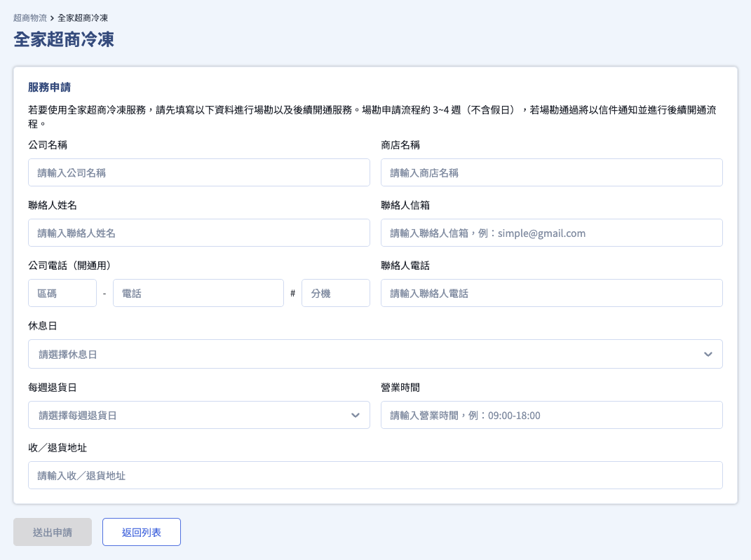Click the 公司電話(開通用) label
This screenshot has height=560, width=751.
70,266
